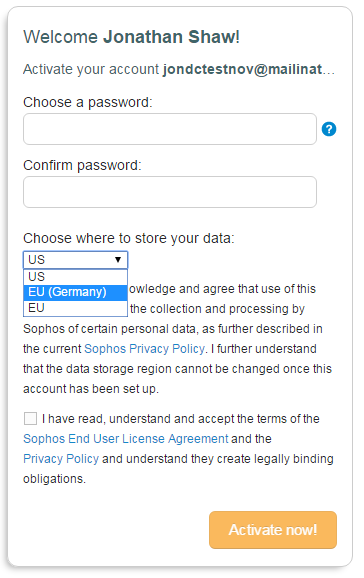Follow the Privacy Policy link near obligations text

tap(61, 459)
